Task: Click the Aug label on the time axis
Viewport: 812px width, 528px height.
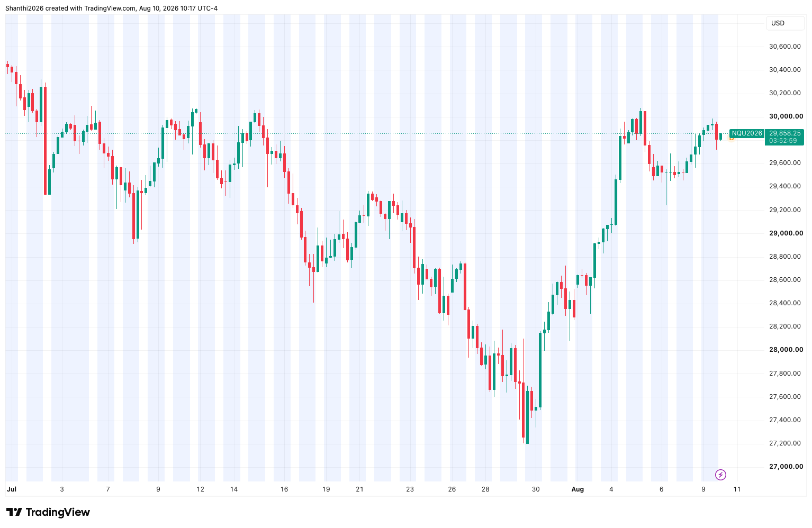Action: pos(578,489)
